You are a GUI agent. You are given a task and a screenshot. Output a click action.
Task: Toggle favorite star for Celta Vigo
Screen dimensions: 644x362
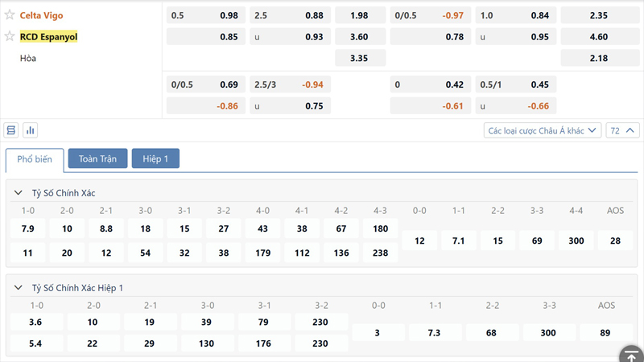(x=10, y=15)
